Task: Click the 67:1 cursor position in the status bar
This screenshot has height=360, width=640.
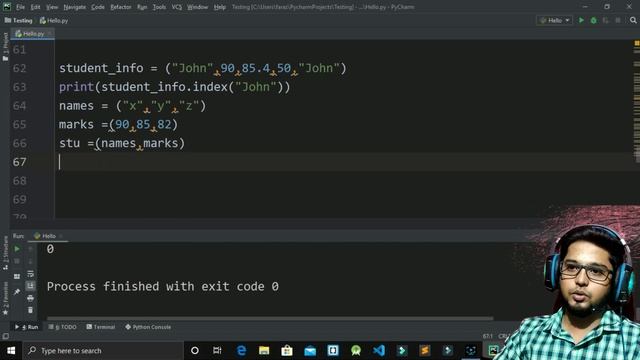Action: (x=488, y=336)
